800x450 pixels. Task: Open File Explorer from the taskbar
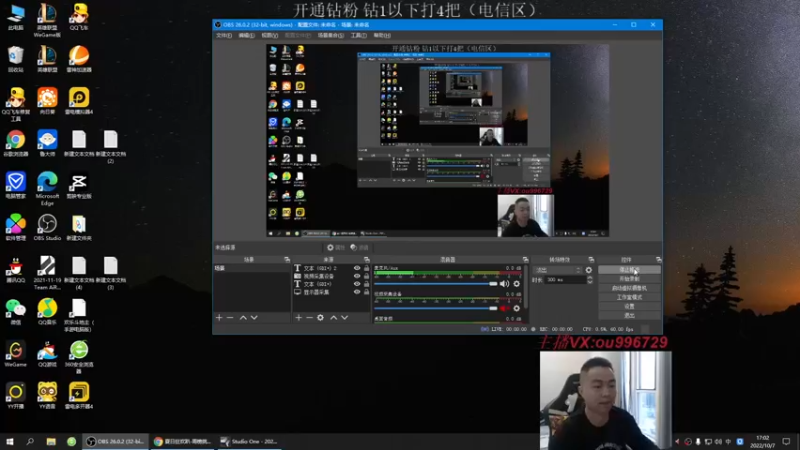pyautogui.click(x=51, y=441)
